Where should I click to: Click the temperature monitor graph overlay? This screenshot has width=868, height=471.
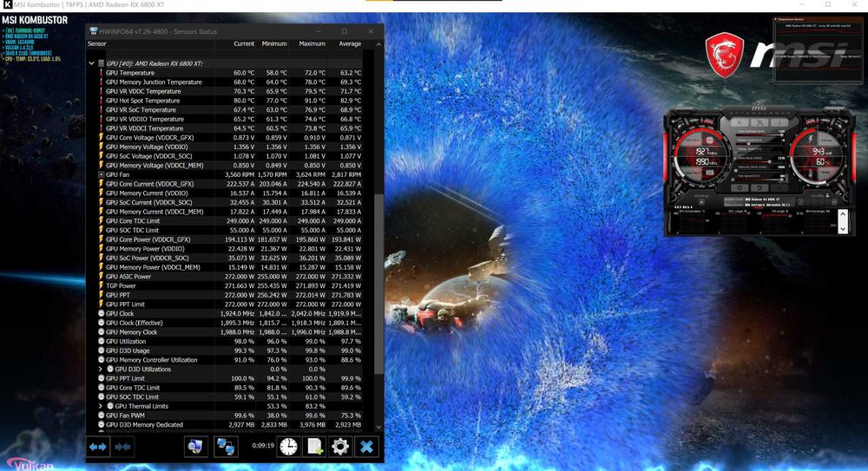[x=818, y=49]
